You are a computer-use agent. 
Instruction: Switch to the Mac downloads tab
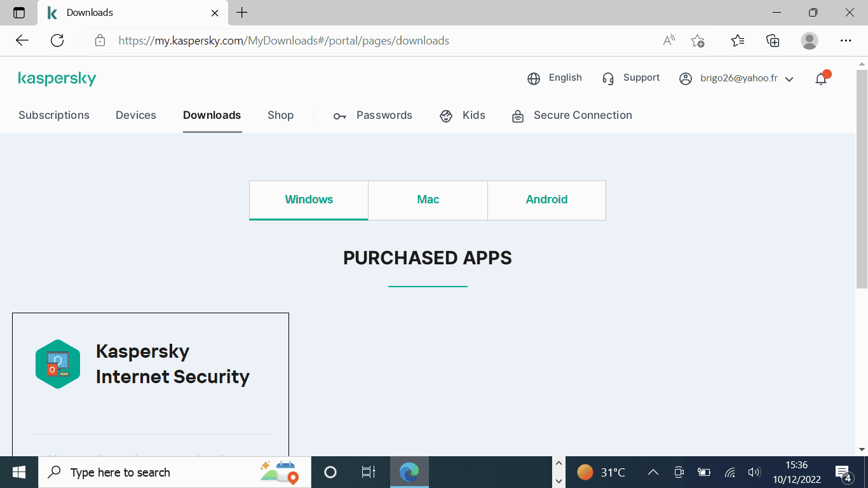(x=428, y=200)
